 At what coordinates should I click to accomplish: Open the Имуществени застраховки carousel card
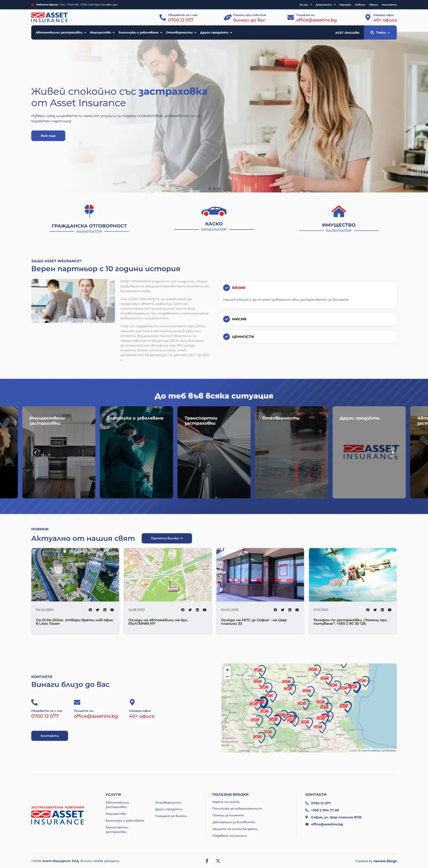(x=59, y=452)
